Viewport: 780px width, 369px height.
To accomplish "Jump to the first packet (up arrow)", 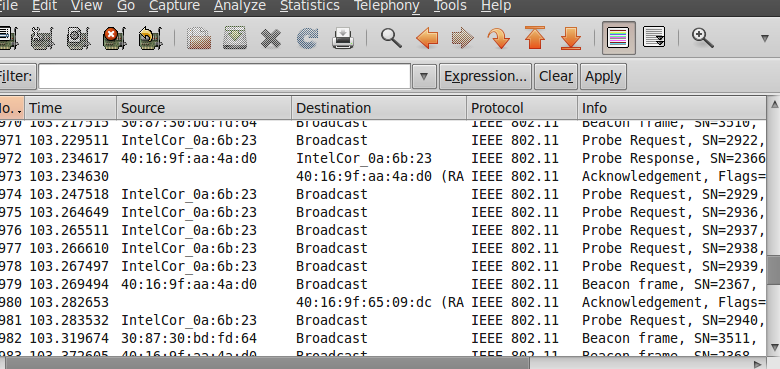I will pos(535,38).
